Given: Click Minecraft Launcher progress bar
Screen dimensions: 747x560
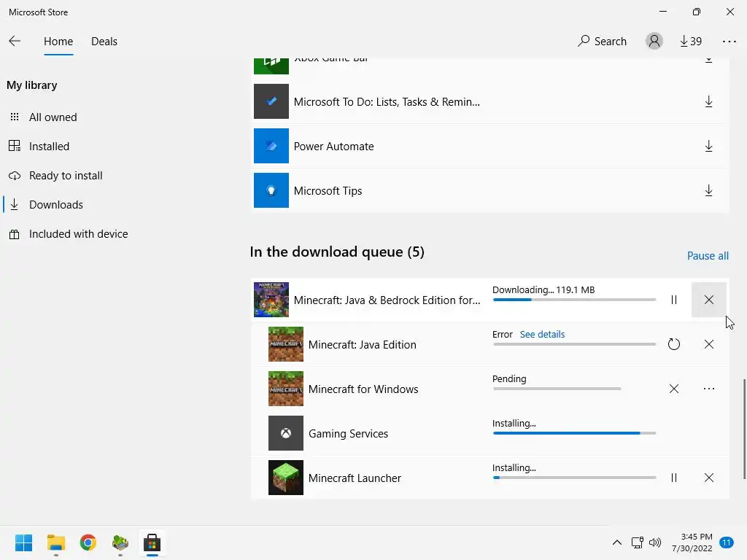Looking at the screenshot, I should 574,478.
